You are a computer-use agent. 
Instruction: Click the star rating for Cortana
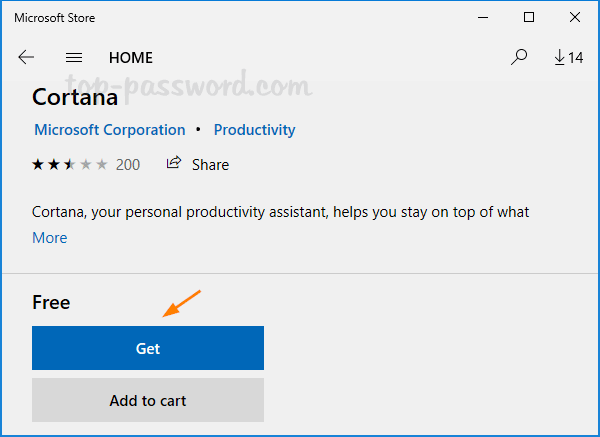coord(68,164)
